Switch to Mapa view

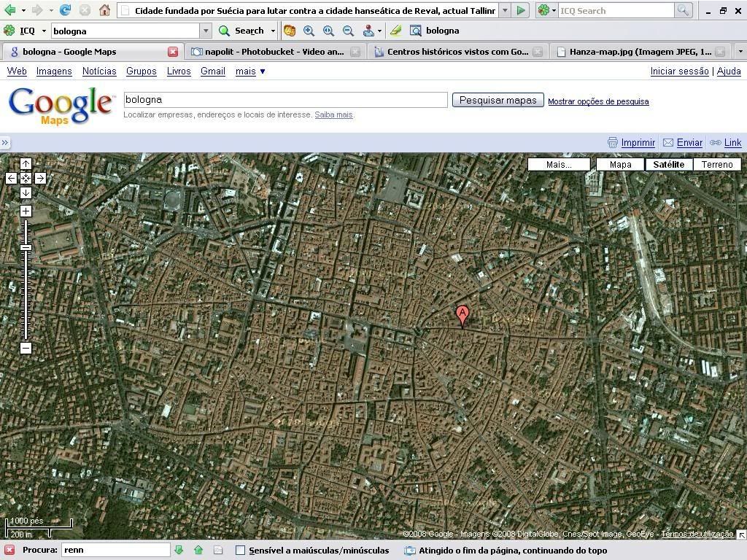620,164
